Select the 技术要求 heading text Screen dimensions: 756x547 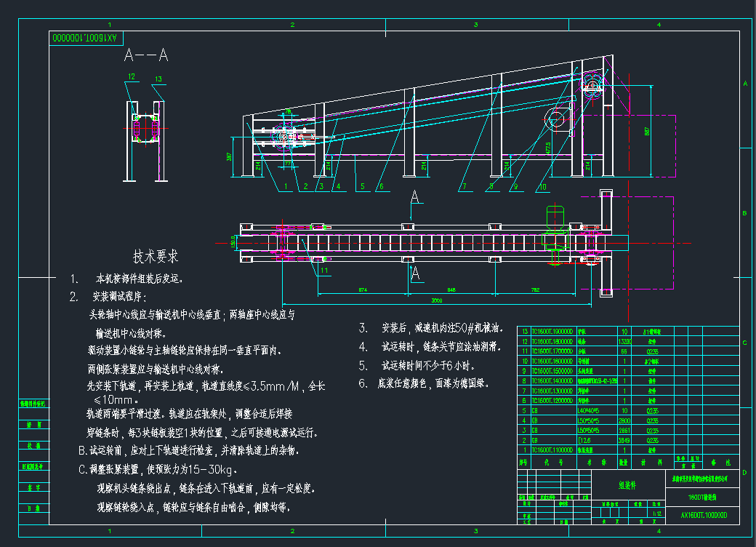[155, 257]
